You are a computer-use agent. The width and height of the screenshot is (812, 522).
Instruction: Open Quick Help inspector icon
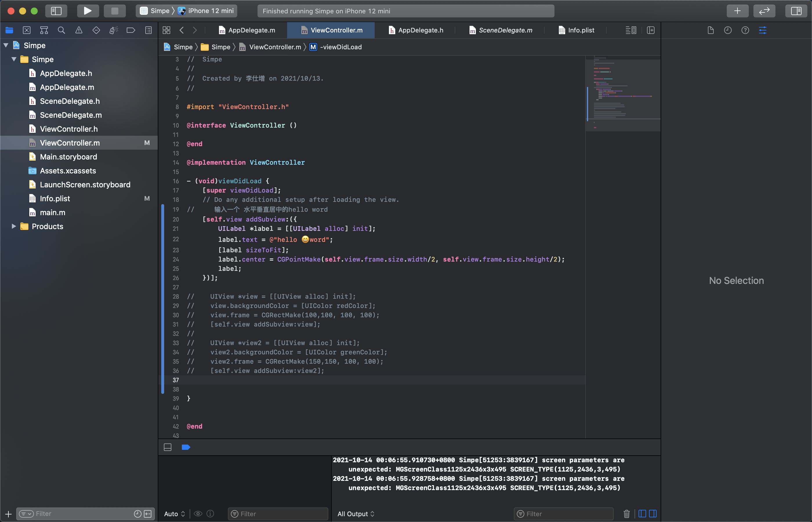tap(745, 30)
